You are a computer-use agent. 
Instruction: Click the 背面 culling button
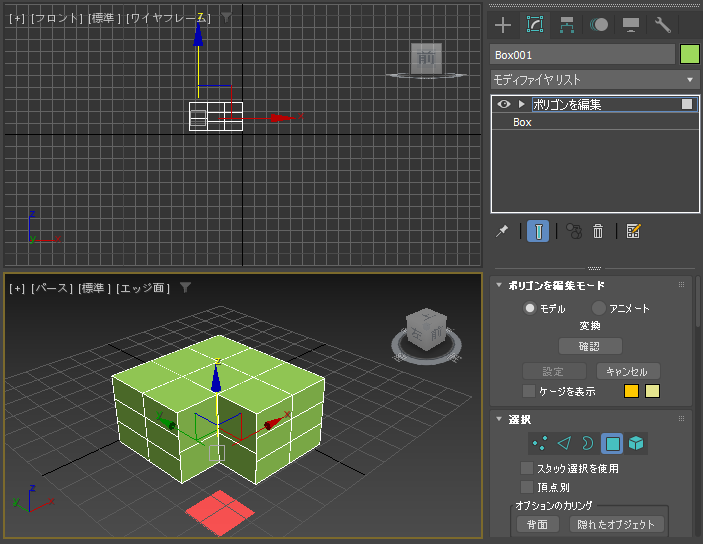click(x=538, y=524)
